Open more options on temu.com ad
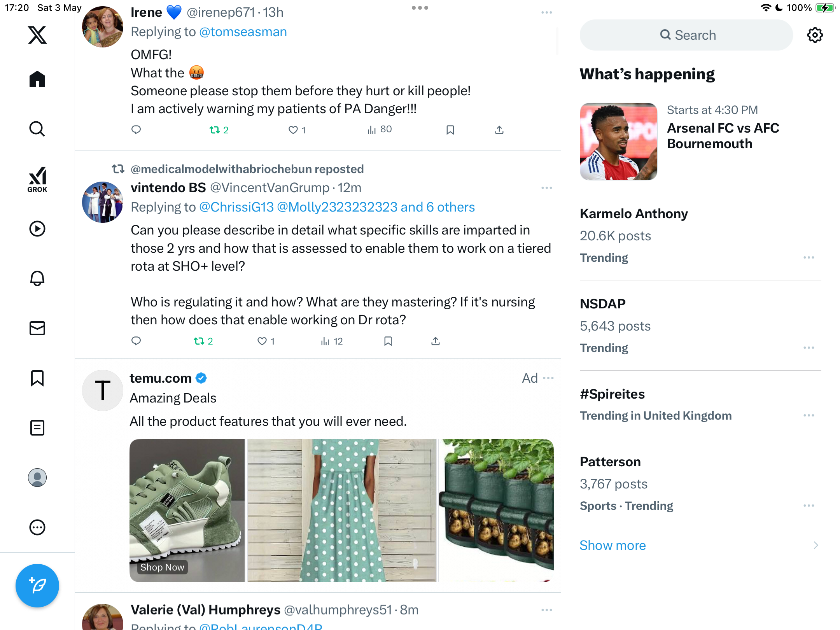The image size is (840, 630). tap(548, 378)
